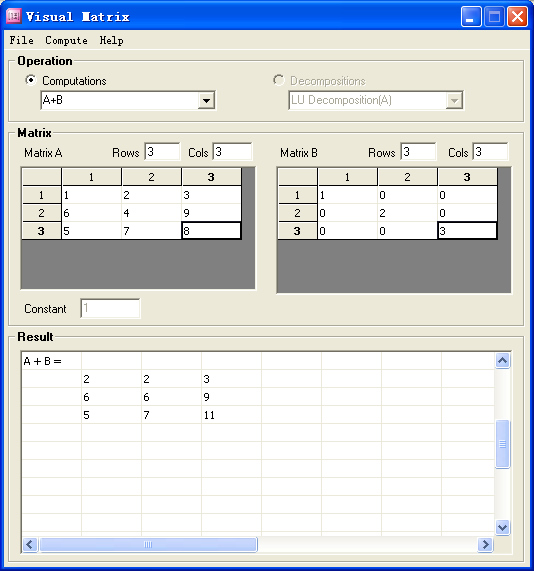Screen dimensions: 534x571
Task: Select Matrix B column 3 header
Action: (x=467, y=177)
